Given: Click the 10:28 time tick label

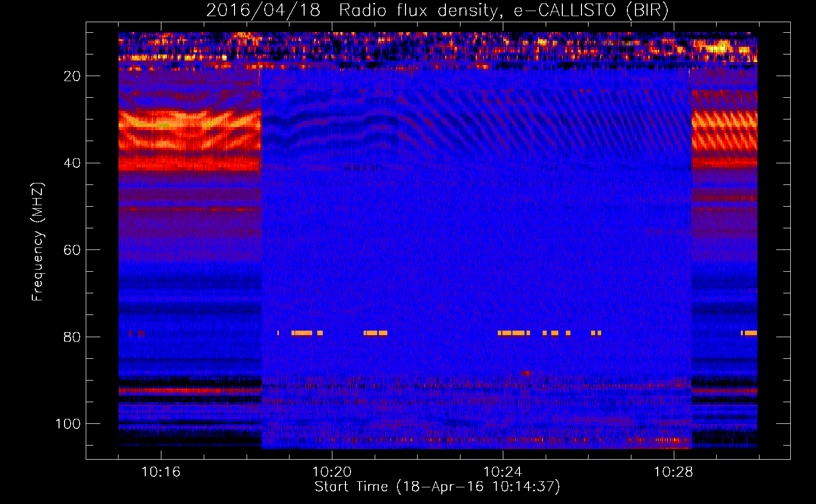Looking at the screenshot, I should point(674,472).
